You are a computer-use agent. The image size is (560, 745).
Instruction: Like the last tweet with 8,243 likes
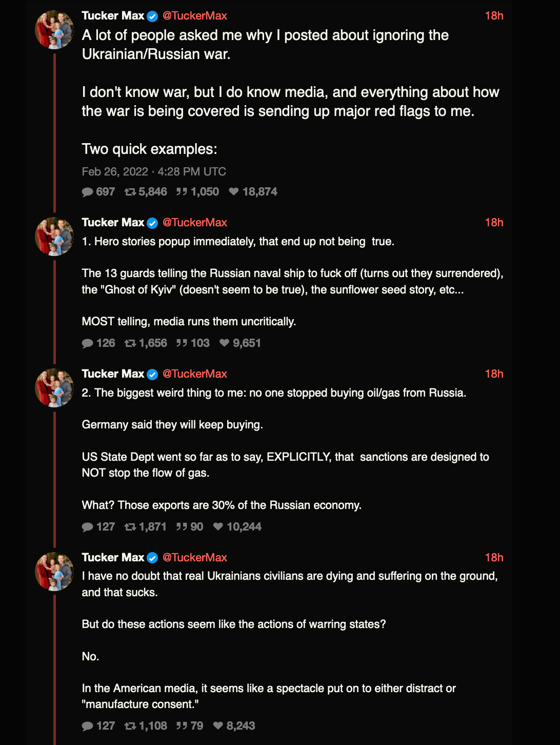[218, 726]
